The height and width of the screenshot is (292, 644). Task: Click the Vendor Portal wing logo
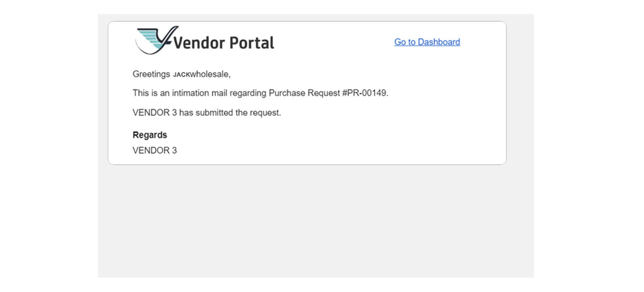click(x=157, y=40)
